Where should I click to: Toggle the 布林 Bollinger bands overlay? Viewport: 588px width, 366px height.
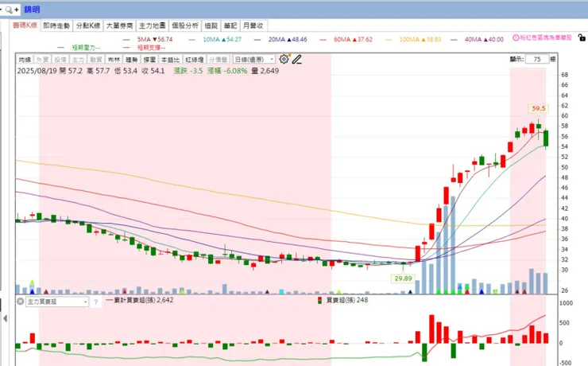114,60
